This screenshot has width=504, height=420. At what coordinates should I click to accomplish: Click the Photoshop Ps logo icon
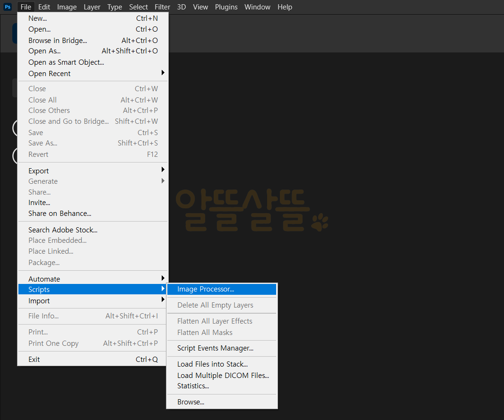pyautogui.click(x=8, y=7)
